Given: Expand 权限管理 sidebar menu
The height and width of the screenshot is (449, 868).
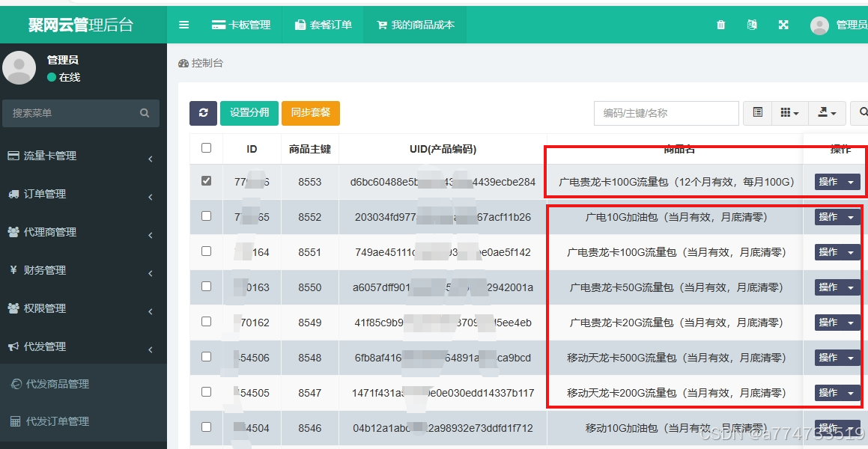Looking at the screenshot, I should tap(83, 308).
